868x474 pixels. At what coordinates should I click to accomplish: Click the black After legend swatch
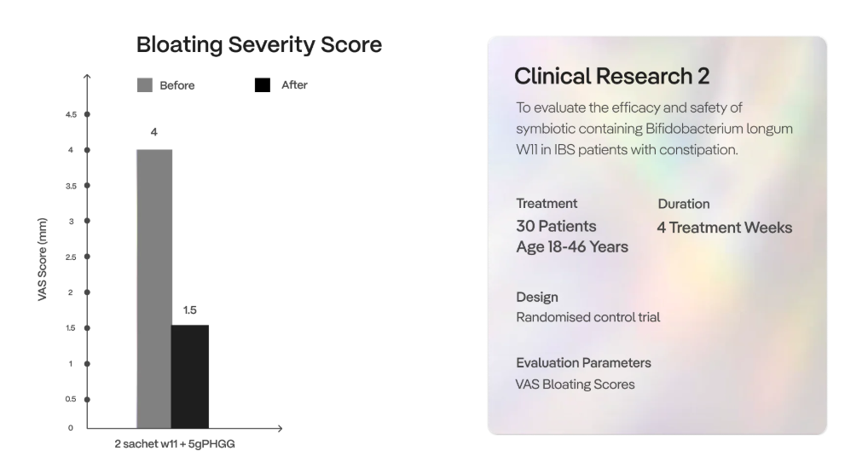[x=263, y=85]
